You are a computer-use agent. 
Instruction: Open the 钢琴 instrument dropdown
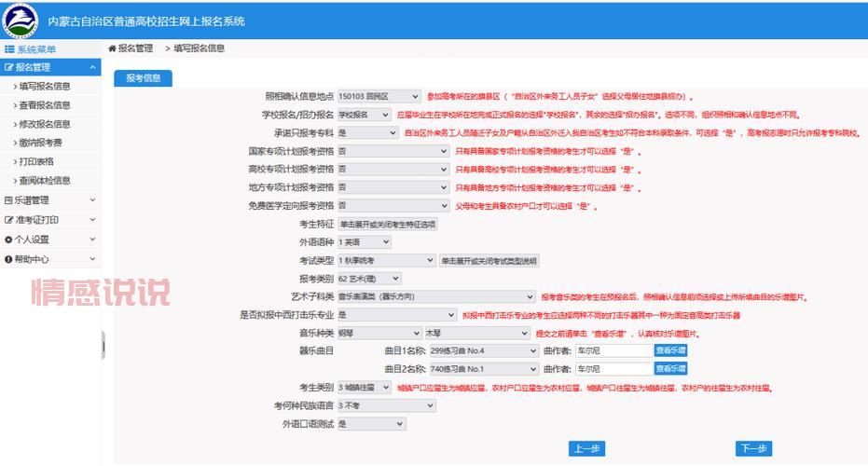(x=379, y=333)
